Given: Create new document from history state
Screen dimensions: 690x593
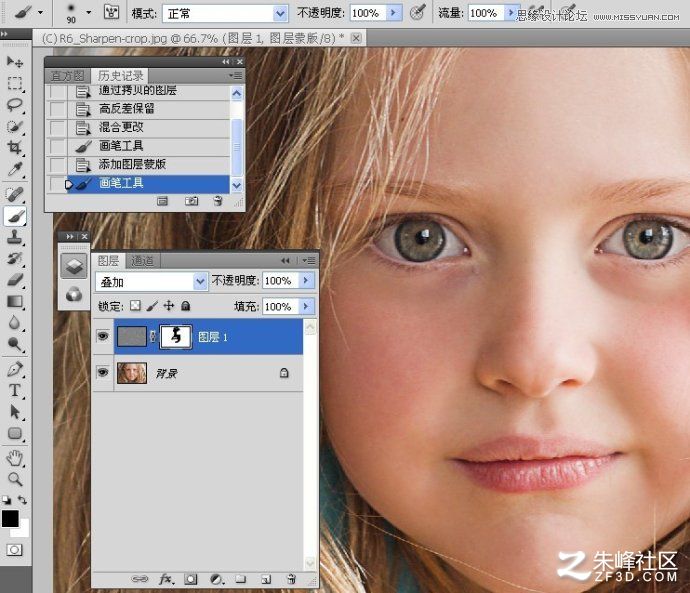Looking at the screenshot, I should (162, 201).
